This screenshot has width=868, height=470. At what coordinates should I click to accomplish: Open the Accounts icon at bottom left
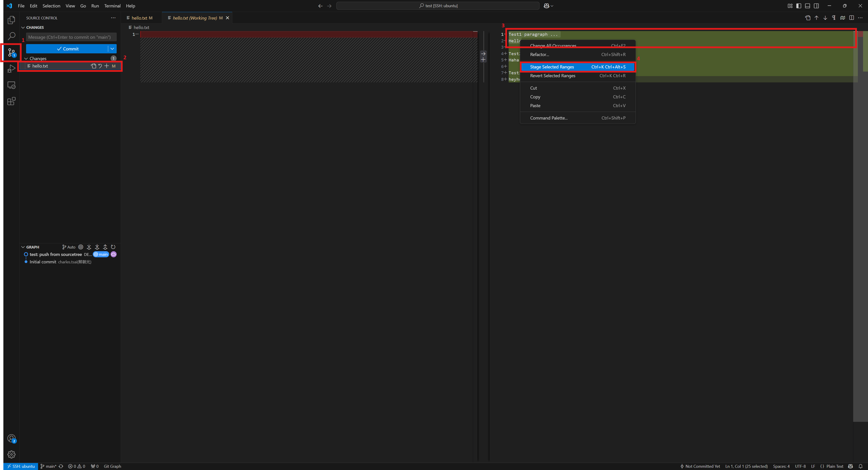coord(11,438)
